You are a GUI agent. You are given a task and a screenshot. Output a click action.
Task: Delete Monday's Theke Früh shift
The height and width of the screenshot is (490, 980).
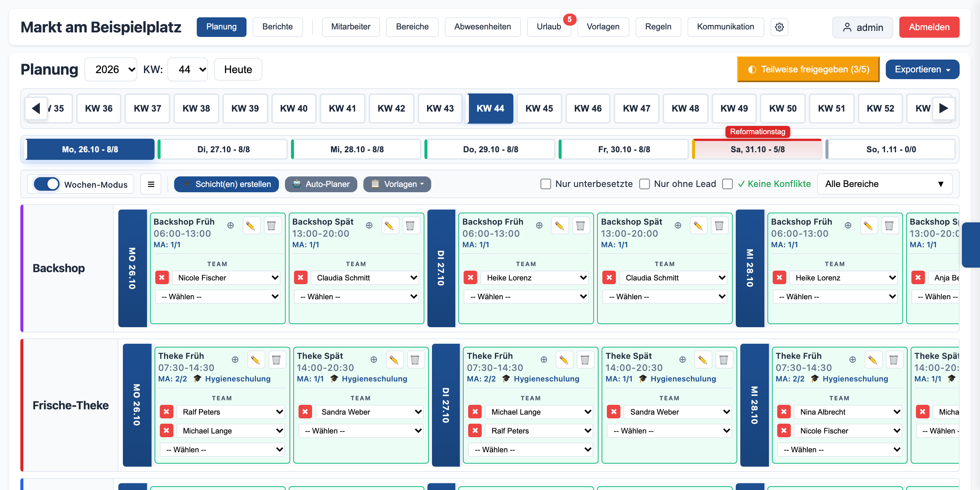(x=277, y=360)
